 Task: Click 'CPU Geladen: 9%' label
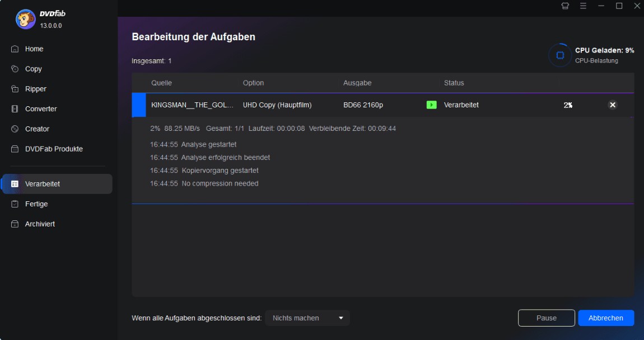(x=605, y=50)
